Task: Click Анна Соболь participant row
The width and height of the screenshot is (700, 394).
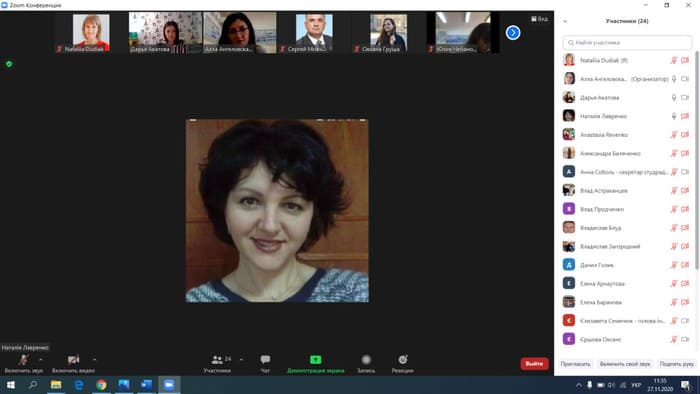Action: click(626, 172)
